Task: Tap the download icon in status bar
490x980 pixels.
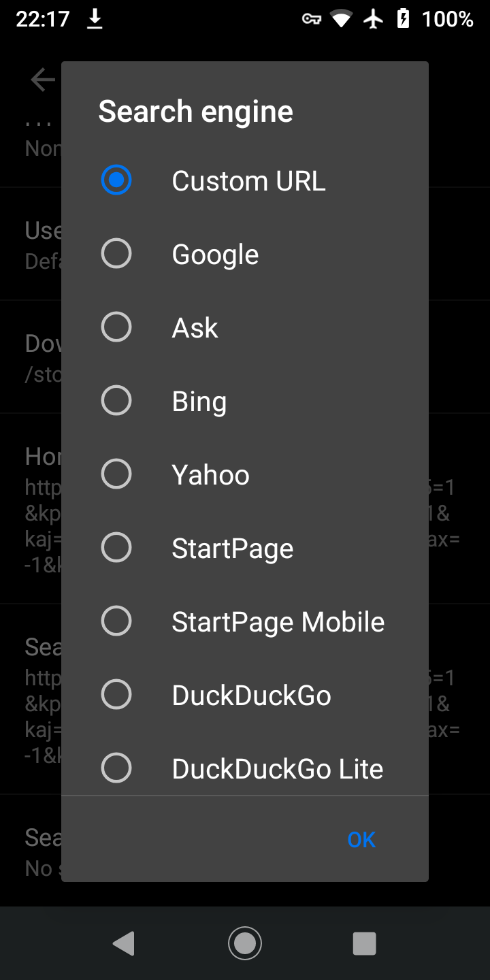Action: [x=95, y=20]
